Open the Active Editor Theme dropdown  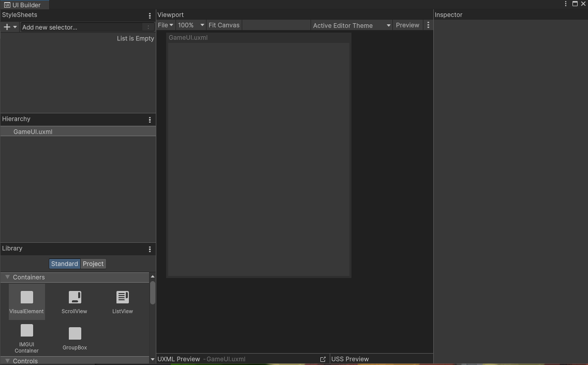(x=351, y=25)
